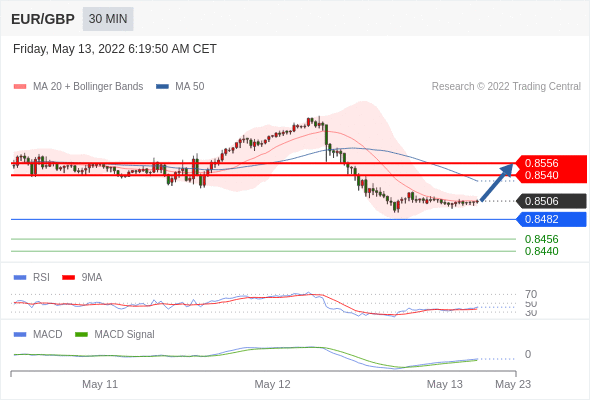
Task: Select the EUR/GBP pair title
Action: [43, 19]
